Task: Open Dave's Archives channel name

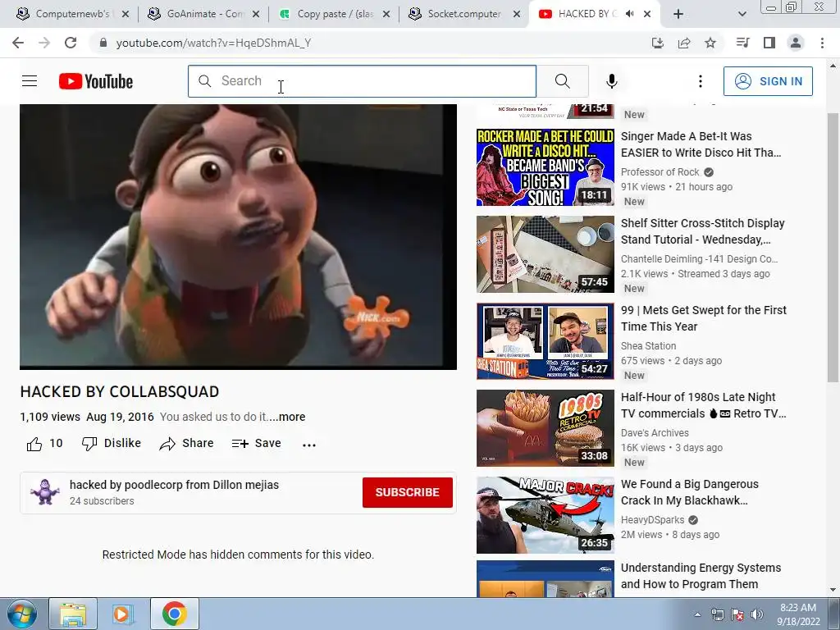Action: click(655, 433)
